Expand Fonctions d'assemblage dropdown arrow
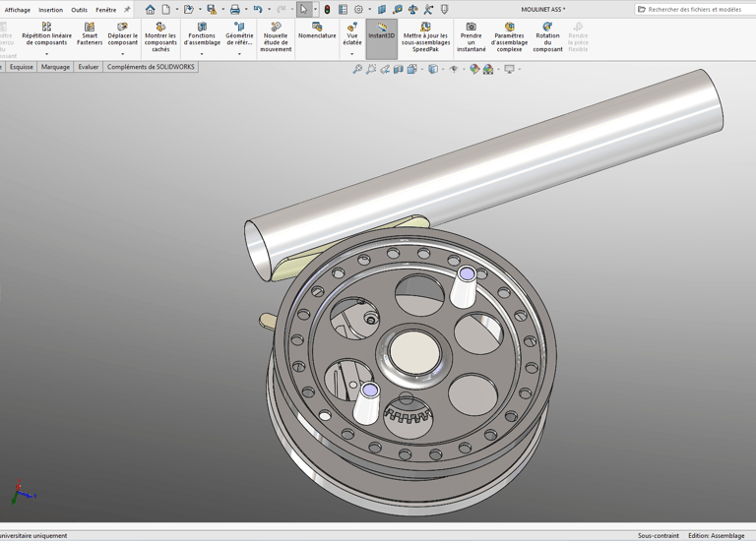The image size is (756, 541). 202,53
